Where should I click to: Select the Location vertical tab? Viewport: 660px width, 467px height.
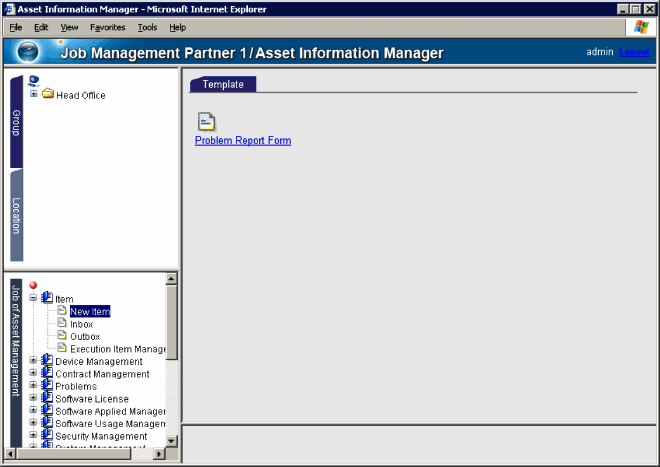16,216
